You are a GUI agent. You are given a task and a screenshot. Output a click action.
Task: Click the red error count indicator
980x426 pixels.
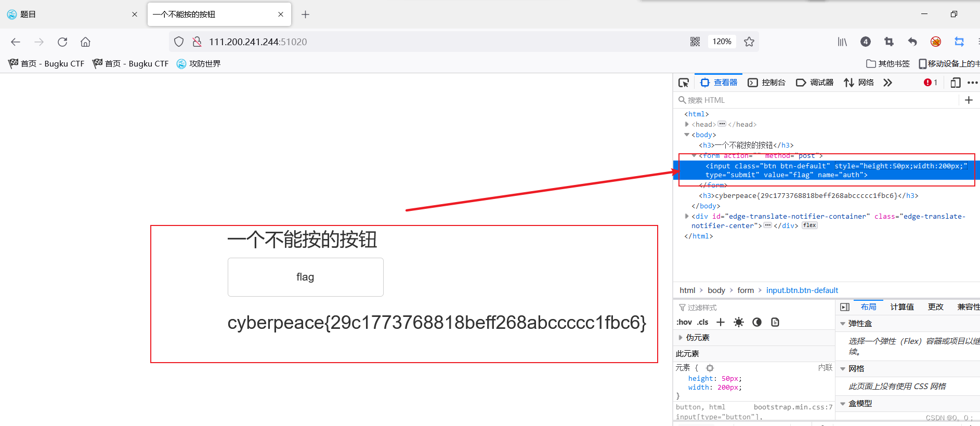pos(931,83)
